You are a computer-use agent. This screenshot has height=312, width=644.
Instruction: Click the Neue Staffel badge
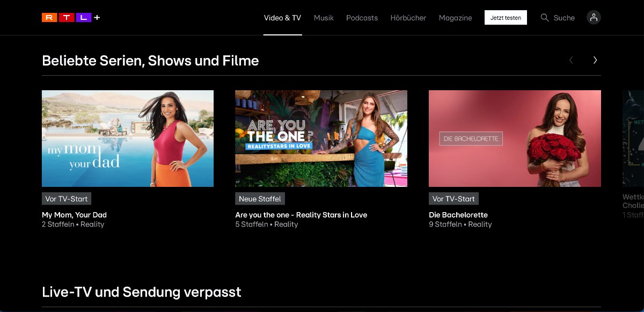tap(260, 199)
